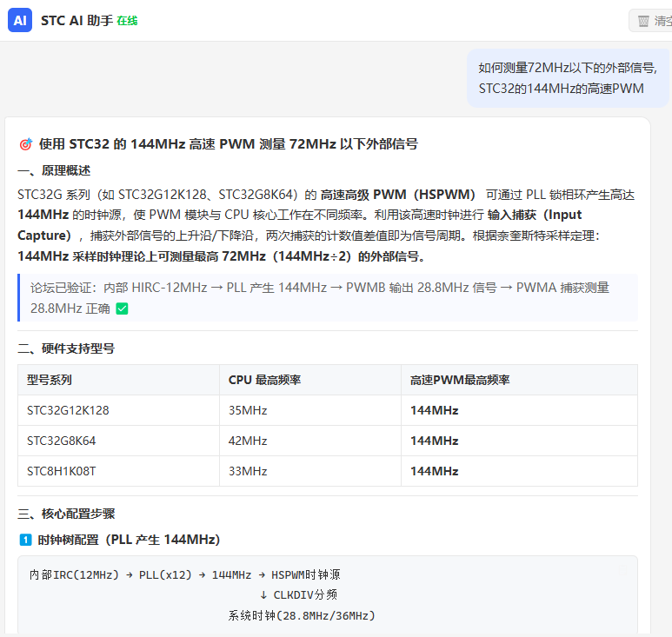672x637 pixels.
Task: Click the 42MHz CPU frequency cell
Action: (310, 441)
